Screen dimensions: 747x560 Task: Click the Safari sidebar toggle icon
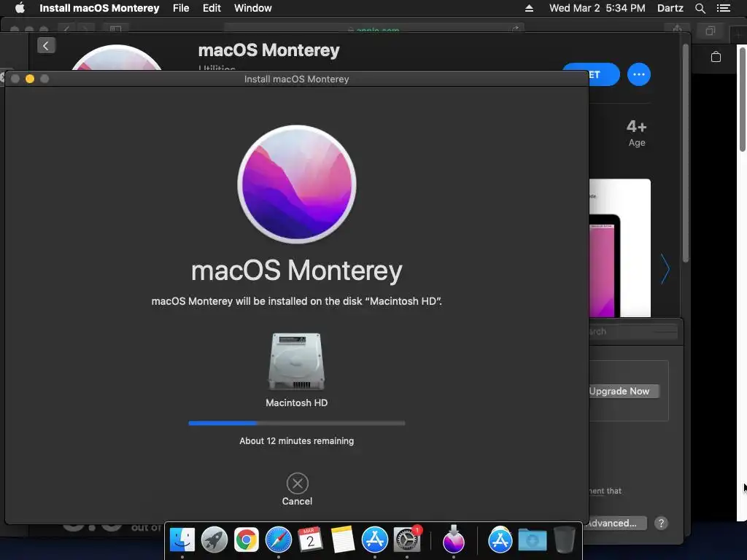(x=115, y=29)
